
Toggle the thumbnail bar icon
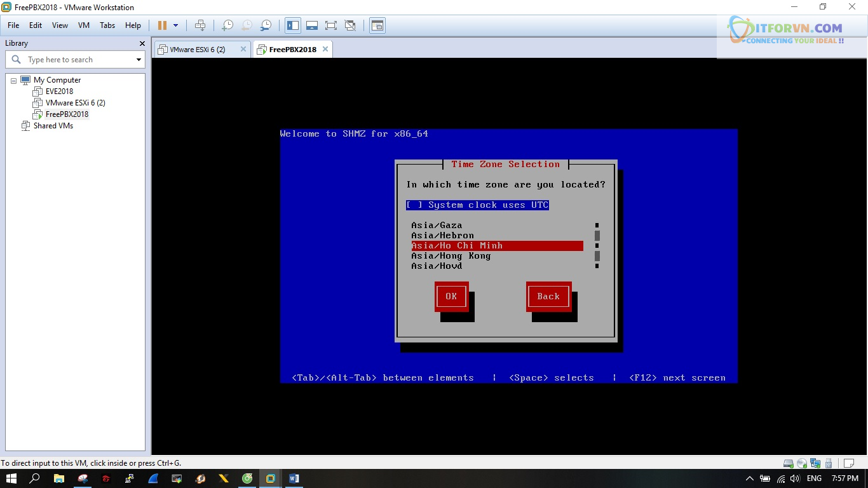(x=312, y=25)
